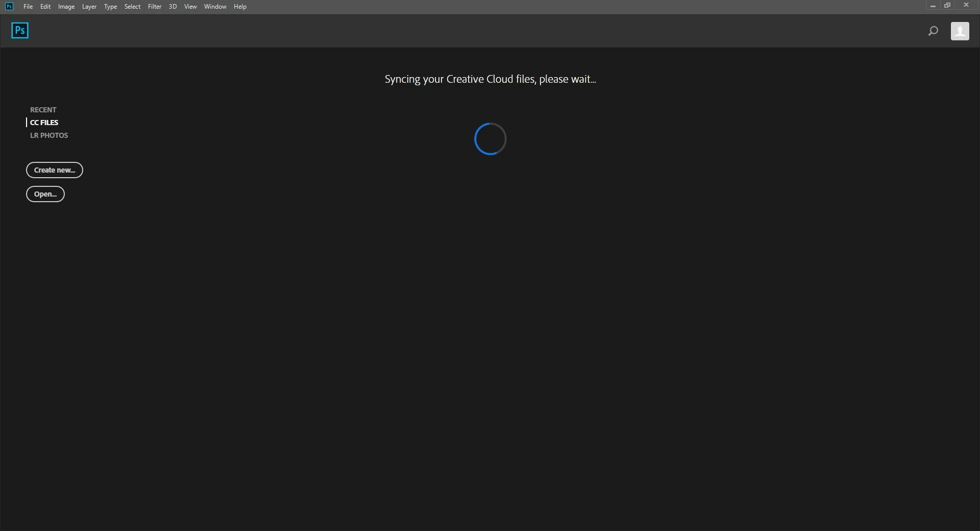
Task: Switch to the RECENT files list
Action: [43, 110]
